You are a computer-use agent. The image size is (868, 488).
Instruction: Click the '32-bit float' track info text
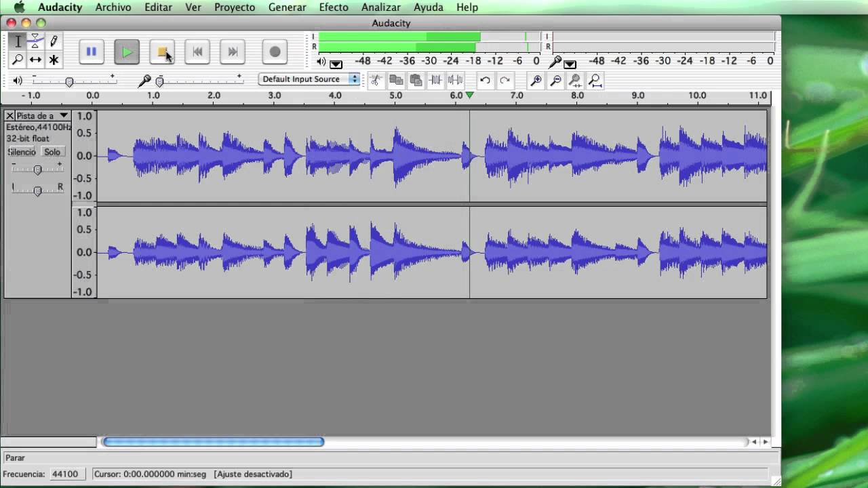pyautogui.click(x=28, y=139)
